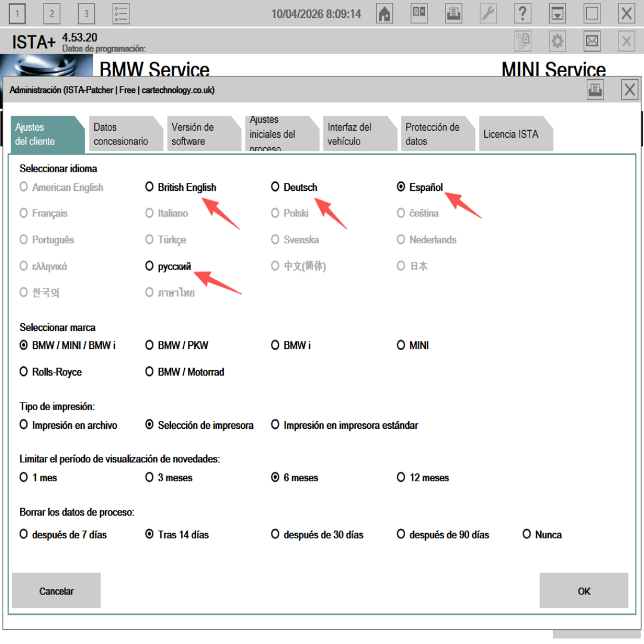
Task: Open the split-view display icon in top bar
Action: pos(419,14)
